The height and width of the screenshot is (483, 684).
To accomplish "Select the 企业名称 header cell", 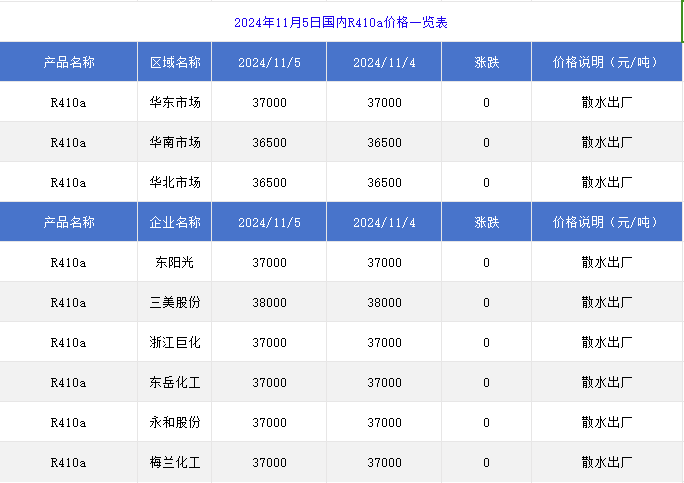I will tap(175, 223).
